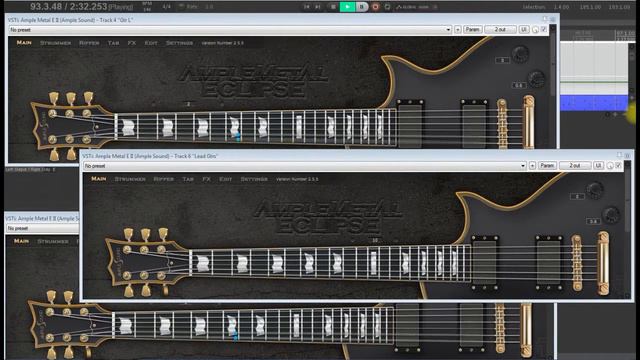Click the 0.8 value box in Gtr L window

pyautogui.click(x=518, y=85)
